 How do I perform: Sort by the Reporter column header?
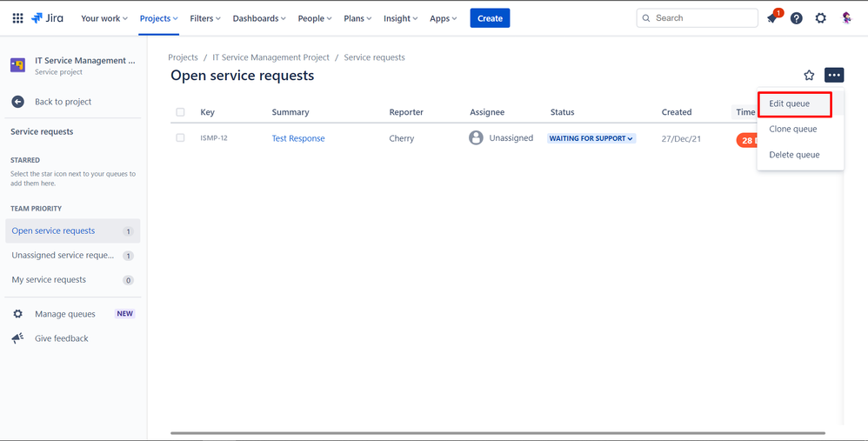pos(406,112)
